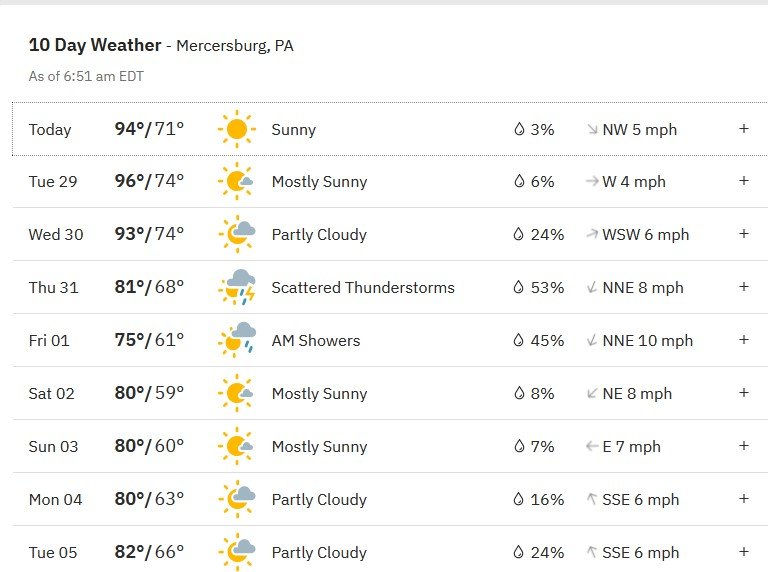This screenshot has width=768, height=572.
Task: Click the AM Showers icon for Fri 01
Action: coord(237,340)
